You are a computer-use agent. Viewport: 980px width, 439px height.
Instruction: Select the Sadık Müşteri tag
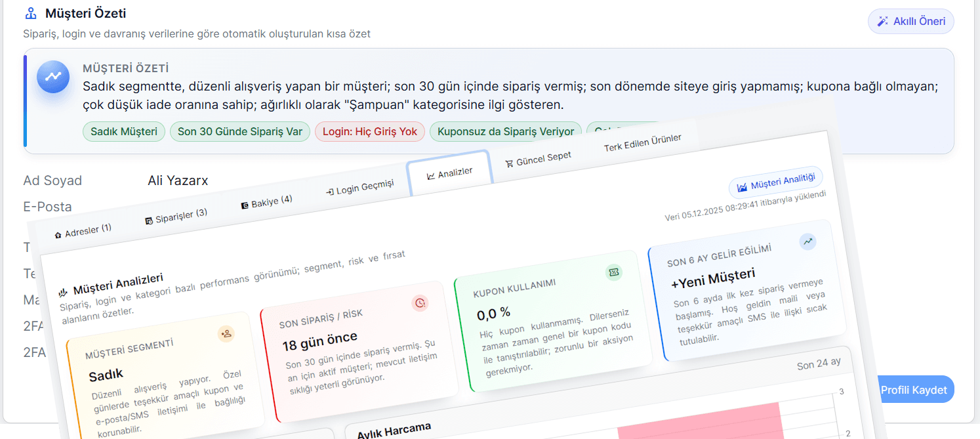pos(124,131)
